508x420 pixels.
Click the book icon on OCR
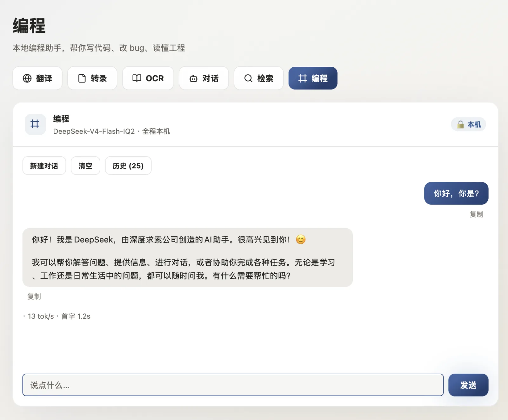tap(137, 78)
